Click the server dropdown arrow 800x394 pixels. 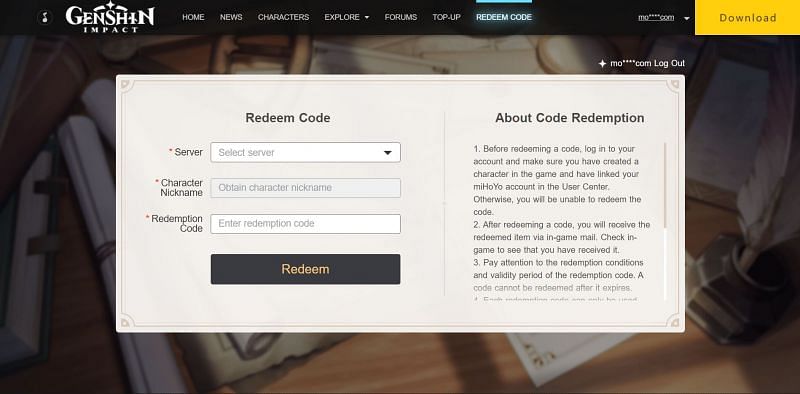(x=387, y=153)
